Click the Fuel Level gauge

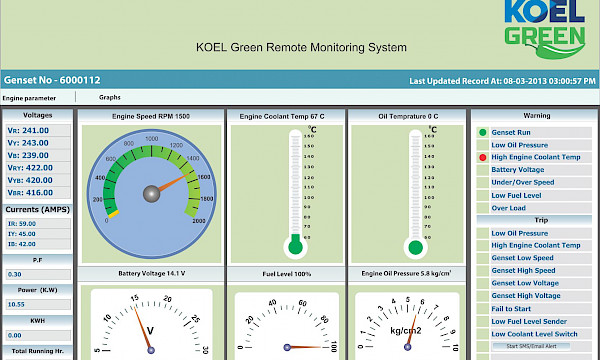(287, 326)
